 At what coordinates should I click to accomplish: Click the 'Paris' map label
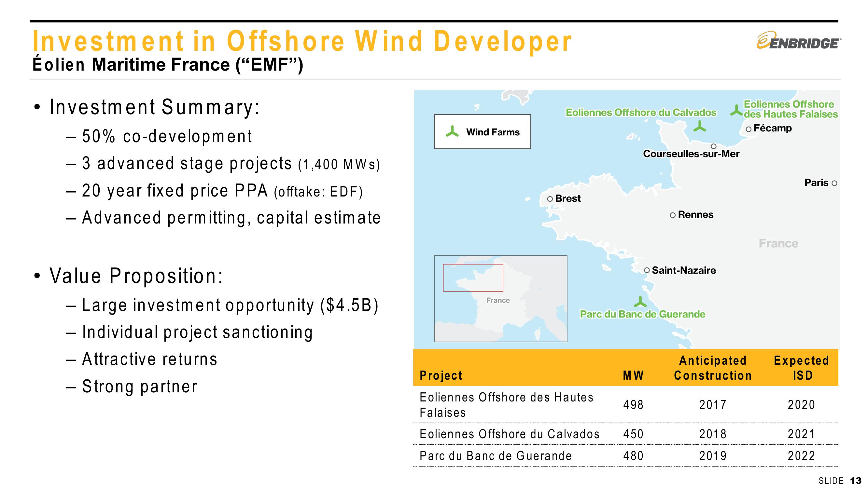(x=817, y=183)
